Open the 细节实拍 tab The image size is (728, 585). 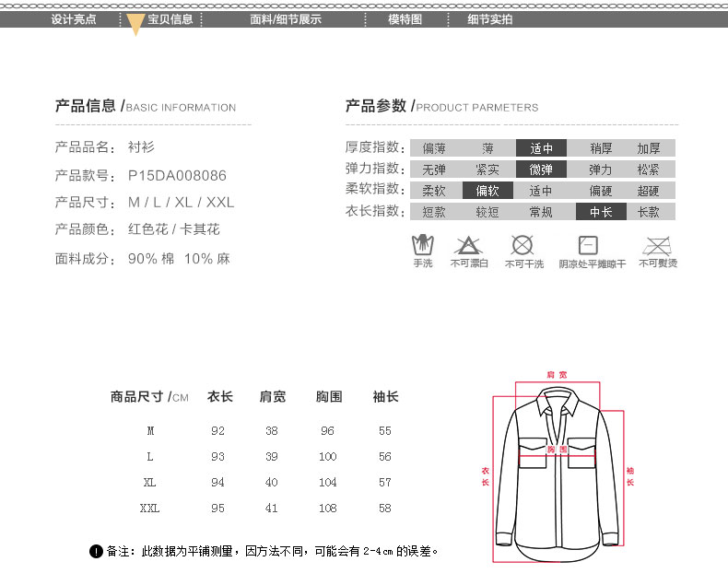click(490, 19)
